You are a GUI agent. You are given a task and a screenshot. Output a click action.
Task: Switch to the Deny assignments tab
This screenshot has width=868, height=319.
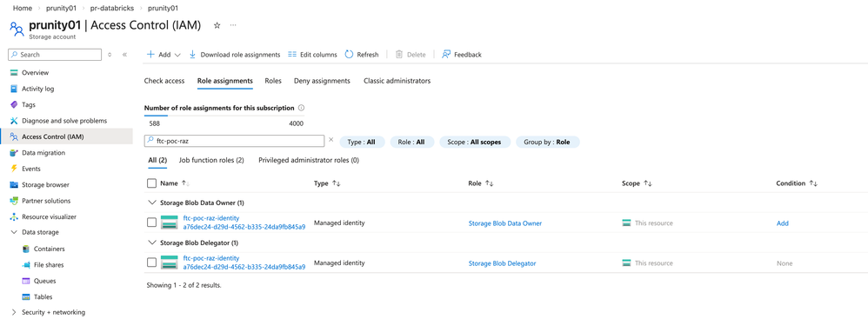322,81
